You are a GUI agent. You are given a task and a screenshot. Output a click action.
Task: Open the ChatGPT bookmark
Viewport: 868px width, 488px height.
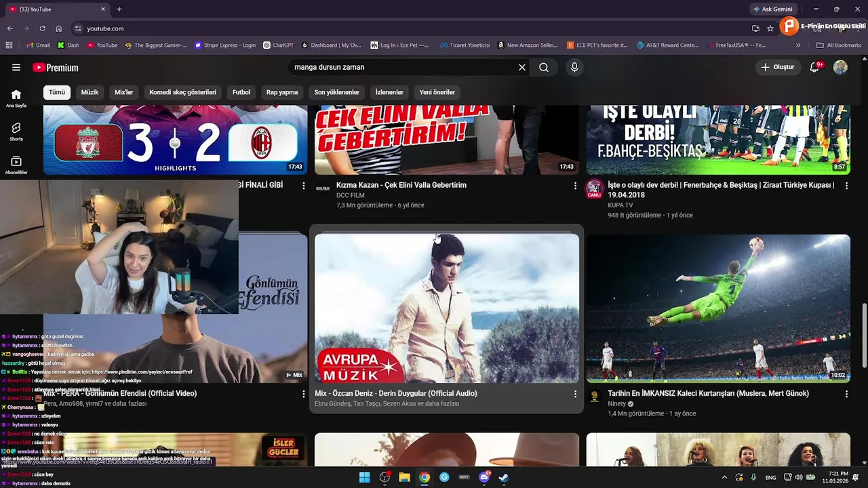pyautogui.click(x=279, y=45)
